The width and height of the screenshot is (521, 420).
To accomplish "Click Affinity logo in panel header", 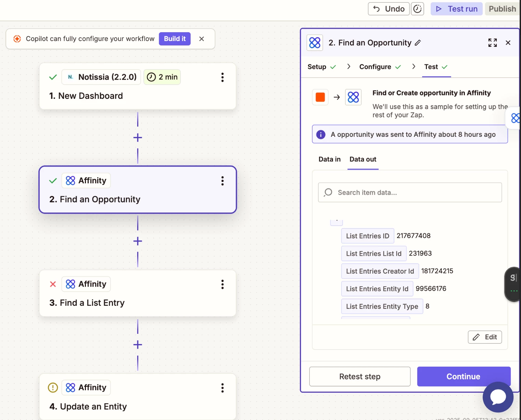I will pyautogui.click(x=315, y=43).
